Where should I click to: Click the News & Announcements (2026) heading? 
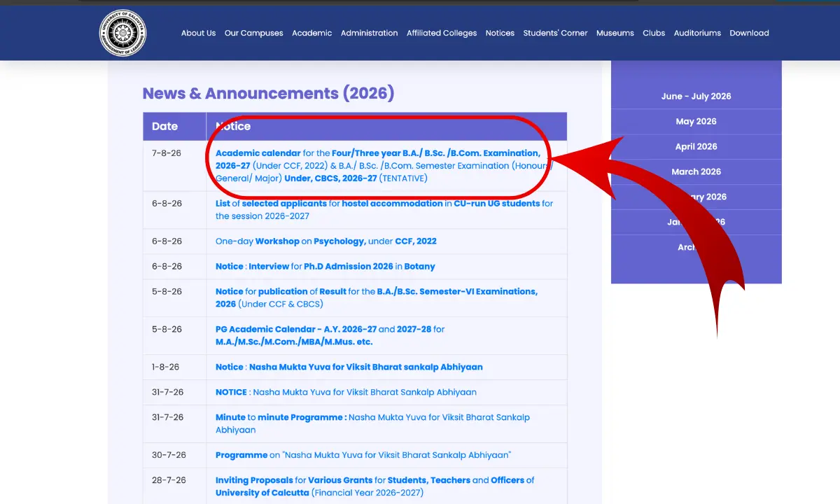(268, 94)
